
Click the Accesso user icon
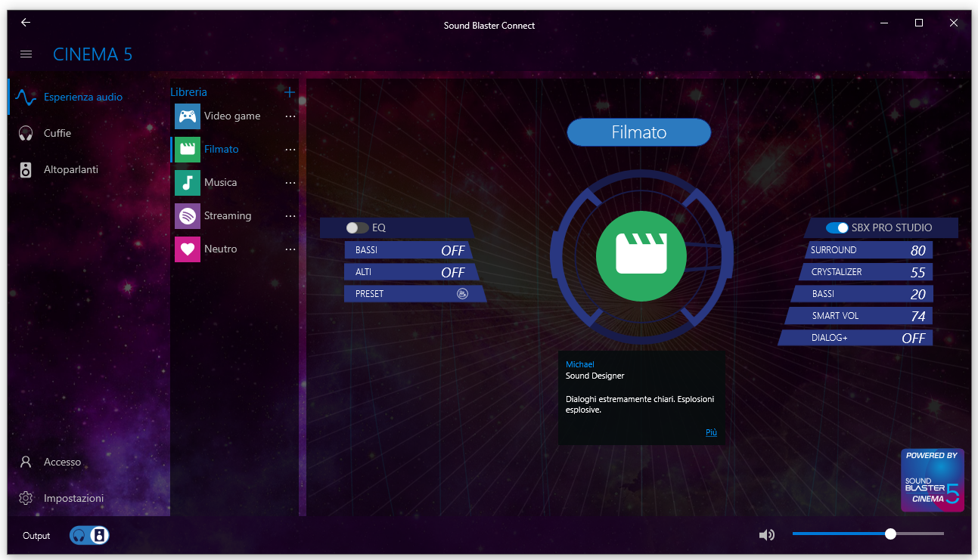[26, 462]
